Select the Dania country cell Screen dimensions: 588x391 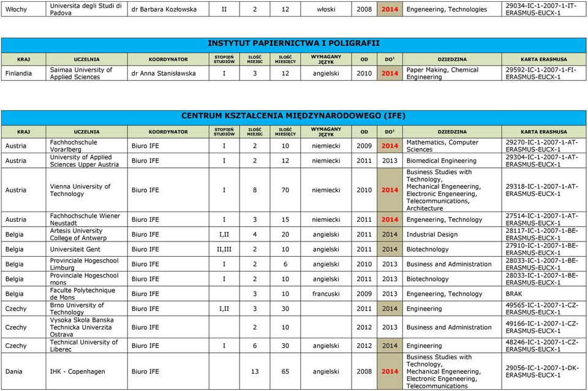point(23,371)
